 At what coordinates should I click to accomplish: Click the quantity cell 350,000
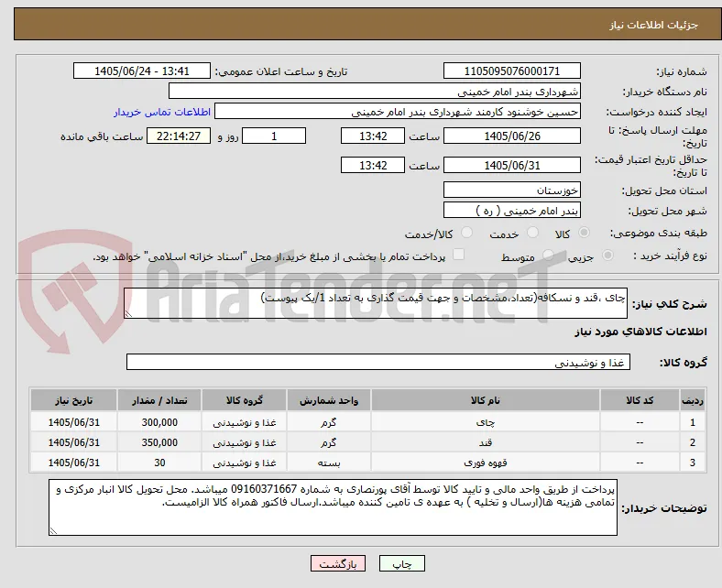click(159, 442)
